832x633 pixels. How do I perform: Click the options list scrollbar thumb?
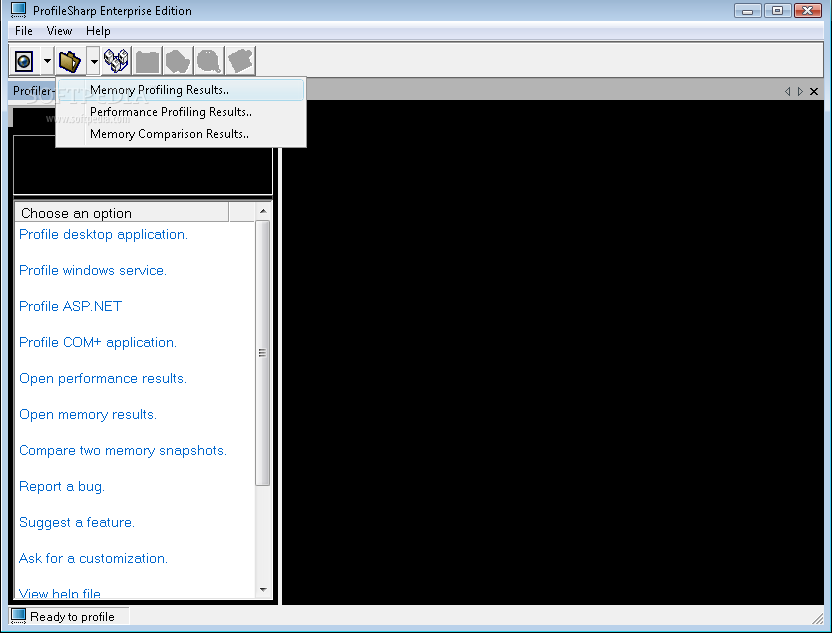263,353
